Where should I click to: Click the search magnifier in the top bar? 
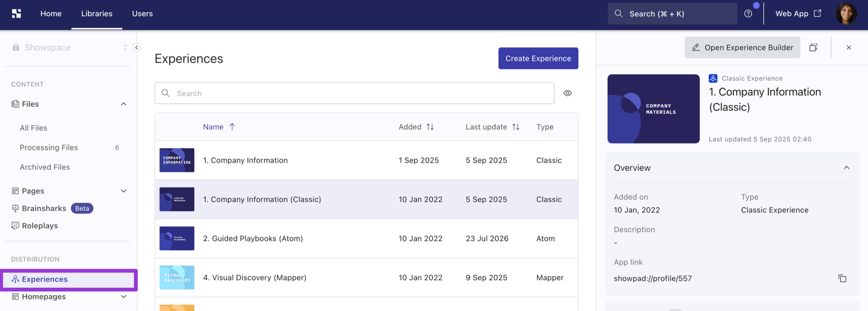click(618, 14)
